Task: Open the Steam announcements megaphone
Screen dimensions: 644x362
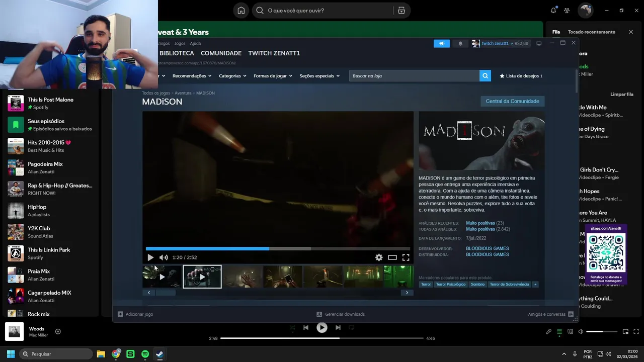Action: pos(442,44)
